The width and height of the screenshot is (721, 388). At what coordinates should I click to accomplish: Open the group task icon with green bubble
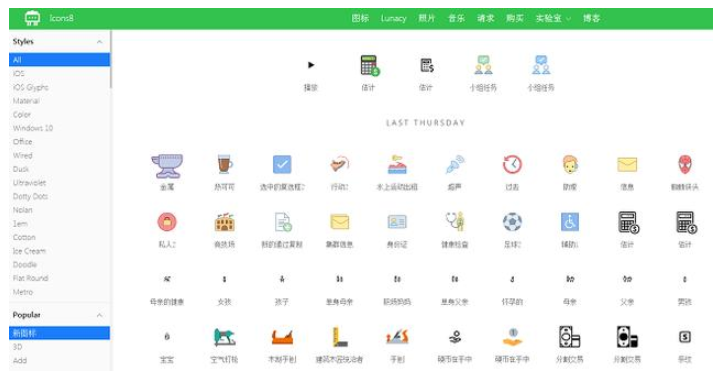(x=483, y=65)
